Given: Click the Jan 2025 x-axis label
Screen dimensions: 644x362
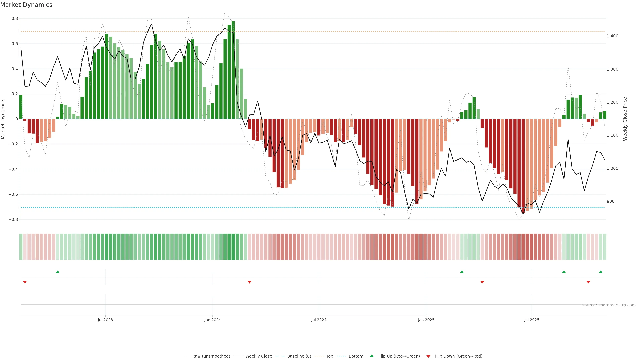Looking at the screenshot, I should coord(426,320).
